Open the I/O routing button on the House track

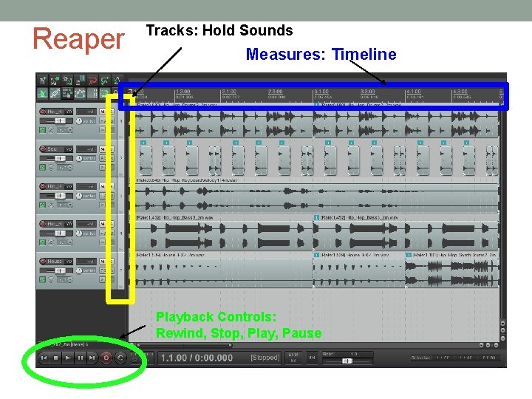click(x=69, y=262)
